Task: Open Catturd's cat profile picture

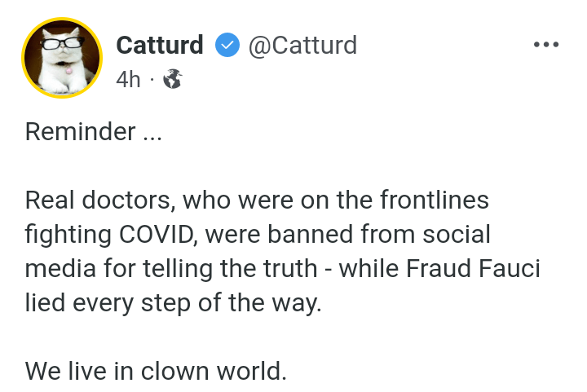Action: coord(62,59)
